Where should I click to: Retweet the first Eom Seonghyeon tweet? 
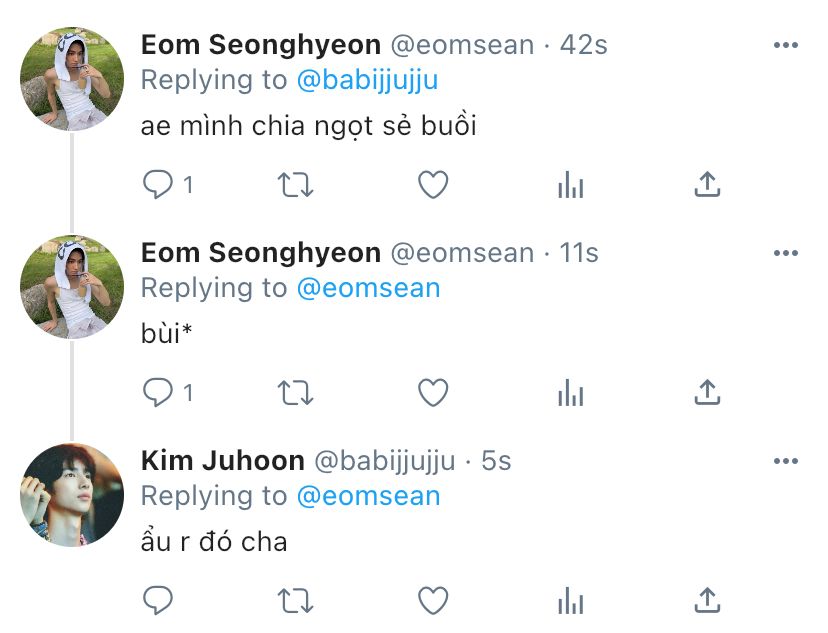295,185
